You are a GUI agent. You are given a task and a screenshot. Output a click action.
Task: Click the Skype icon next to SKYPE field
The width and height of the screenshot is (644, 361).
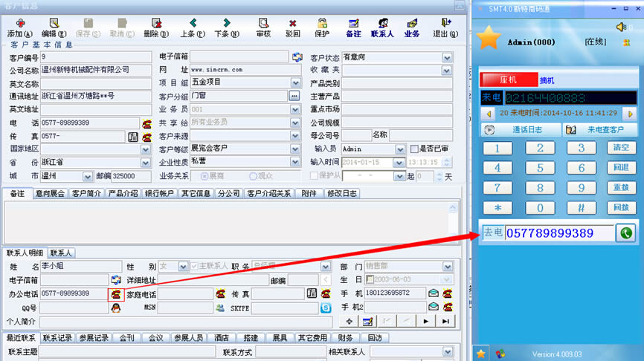[x=325, y=307]
